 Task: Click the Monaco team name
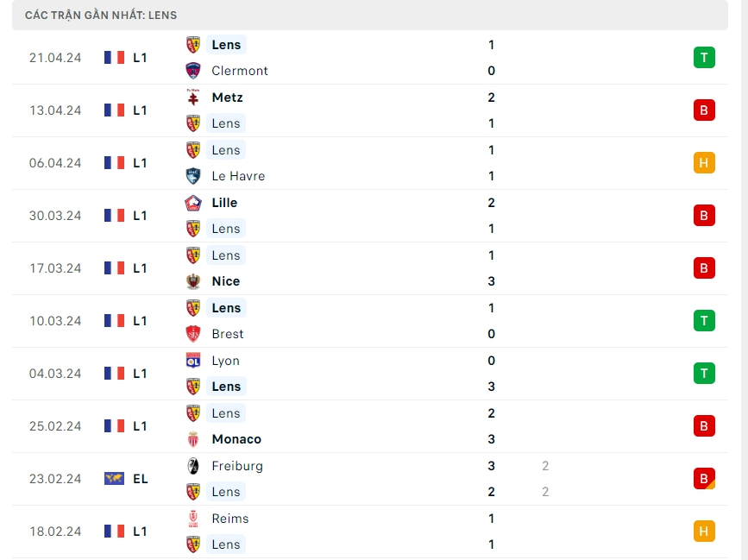236,439
